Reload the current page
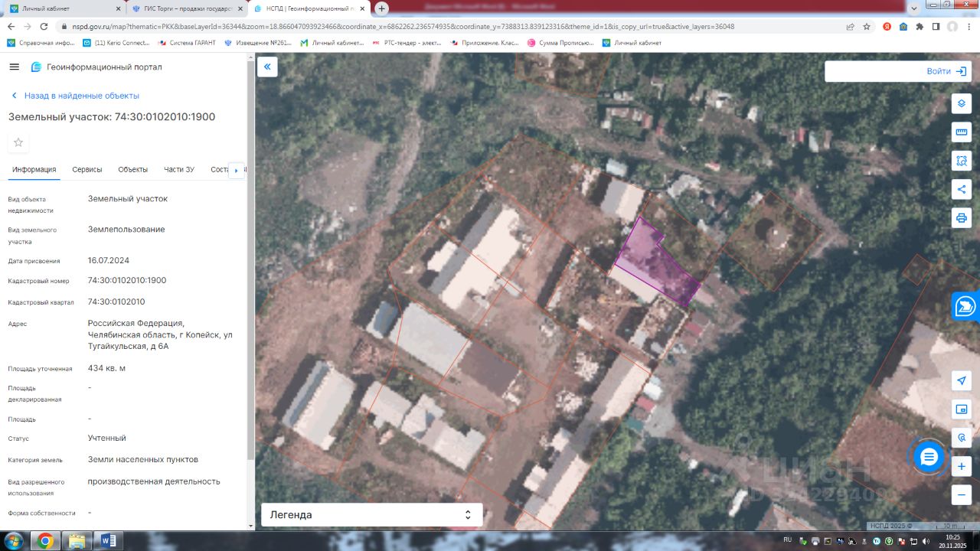 click(47, 26)
